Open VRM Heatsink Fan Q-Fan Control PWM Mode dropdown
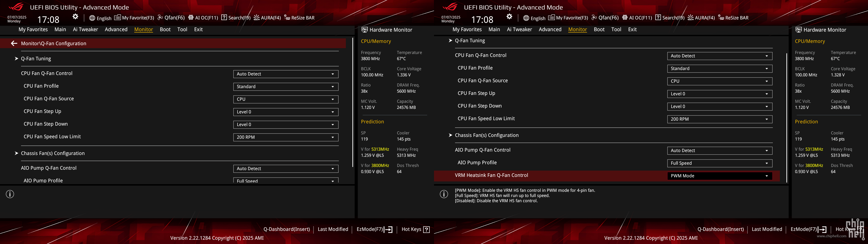 720,176
